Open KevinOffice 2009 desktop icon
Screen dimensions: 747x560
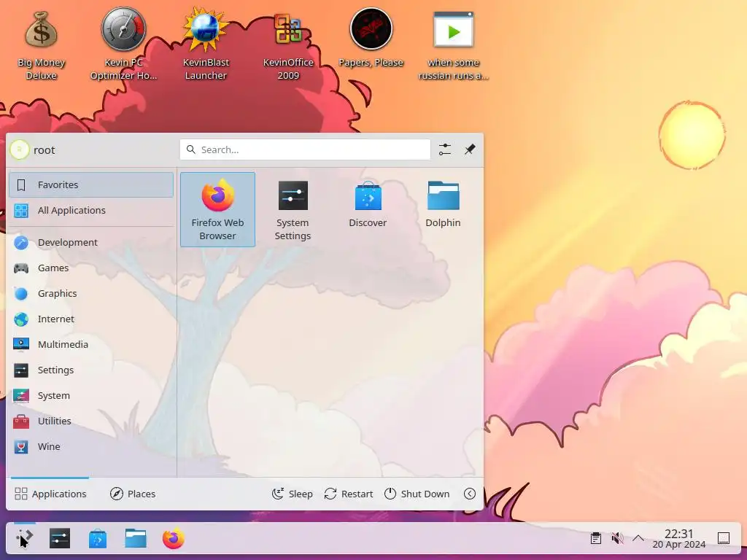click(288, 45)
